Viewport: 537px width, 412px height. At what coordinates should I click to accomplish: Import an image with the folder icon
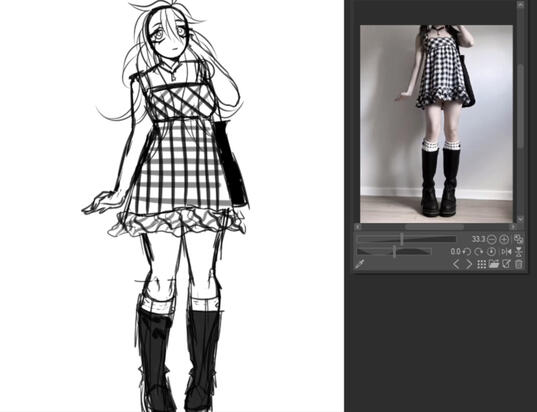click(x=494, y=264)
